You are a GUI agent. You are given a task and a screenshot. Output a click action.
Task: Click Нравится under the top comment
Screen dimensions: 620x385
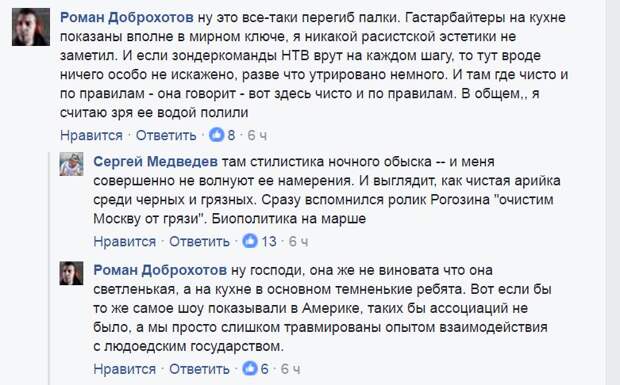coord(91,136)
